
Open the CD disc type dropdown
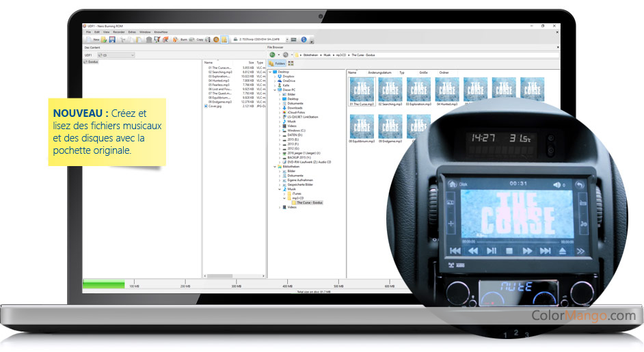point(116,55)
